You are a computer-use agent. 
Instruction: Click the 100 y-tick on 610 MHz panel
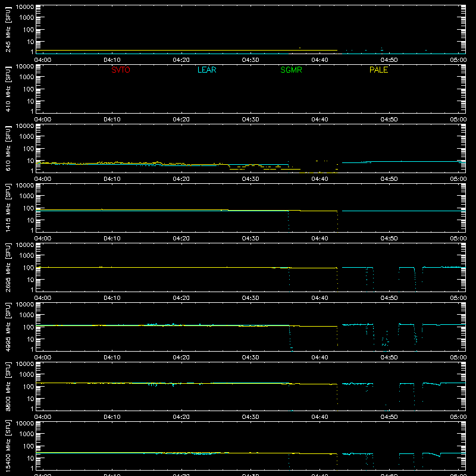pos(29,149)
